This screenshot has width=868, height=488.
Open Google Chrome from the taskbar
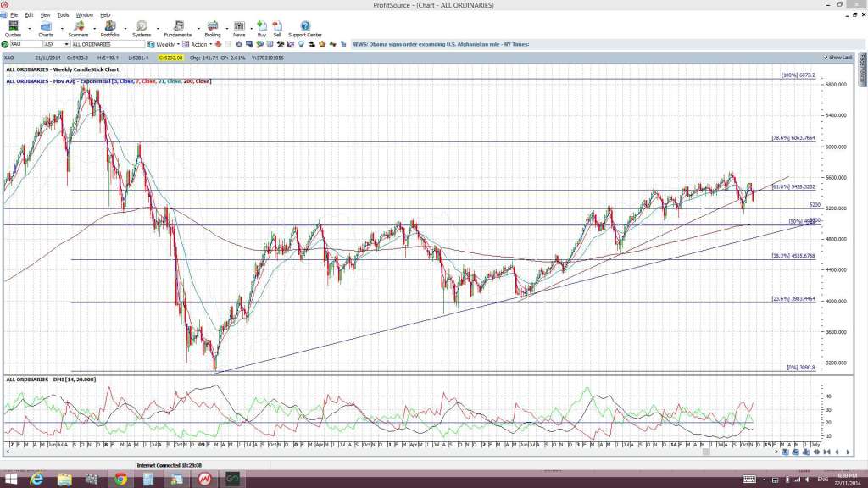pos(120,480)
